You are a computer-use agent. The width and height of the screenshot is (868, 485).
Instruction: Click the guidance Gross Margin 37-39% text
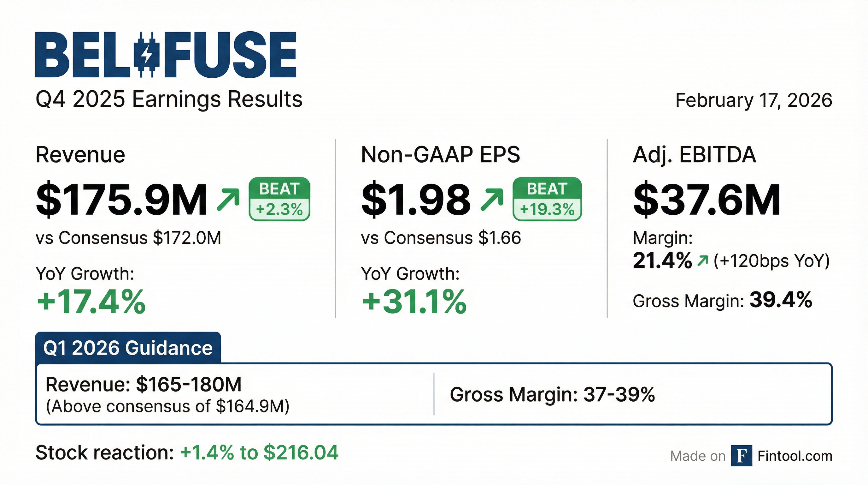[552, 394]
